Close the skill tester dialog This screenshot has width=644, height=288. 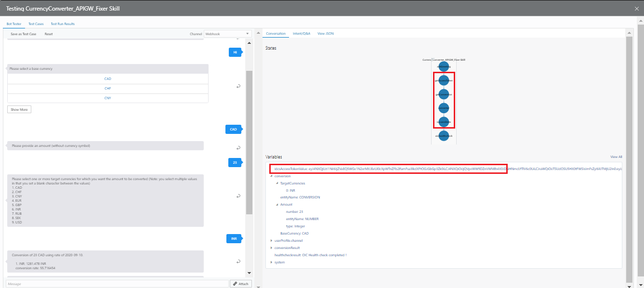pos(637,8)
